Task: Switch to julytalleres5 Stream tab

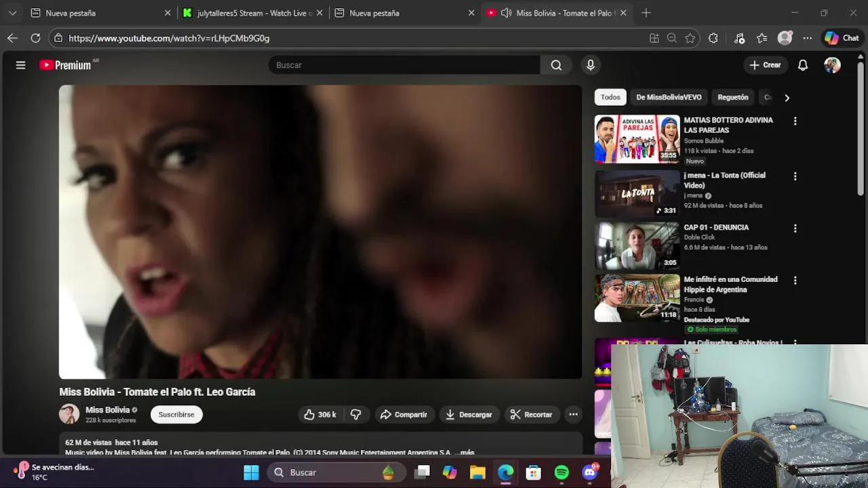Action: 254,13
